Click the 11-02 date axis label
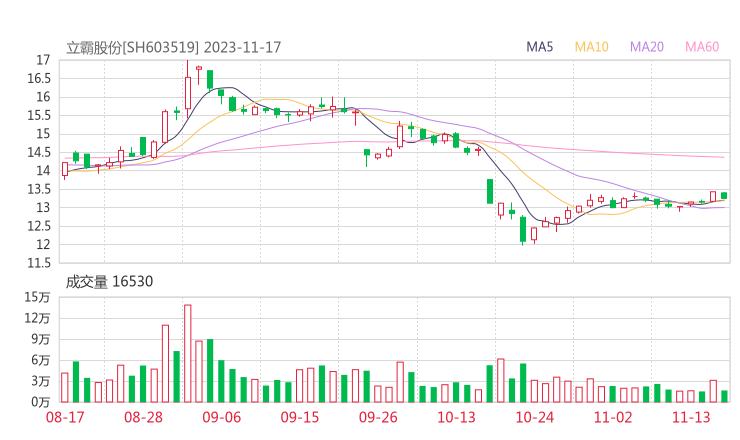The width and height of the screenshot is (740, 440). point(613,417)
